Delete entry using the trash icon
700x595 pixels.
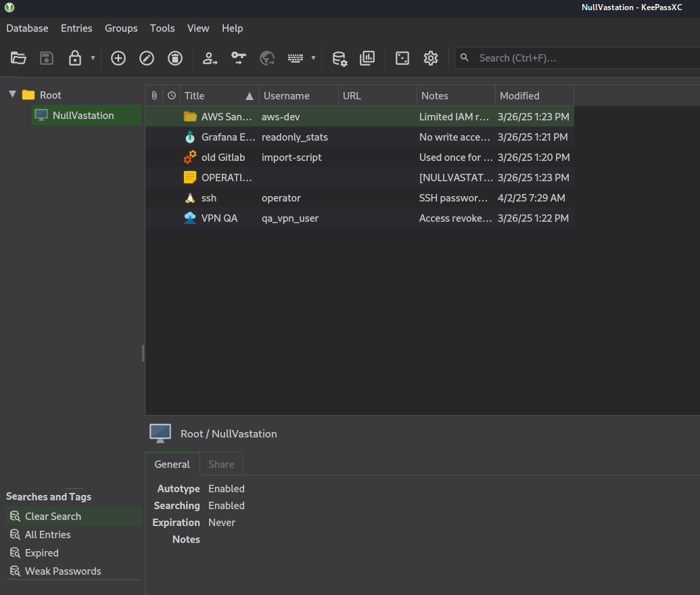[x=175, y=58]
